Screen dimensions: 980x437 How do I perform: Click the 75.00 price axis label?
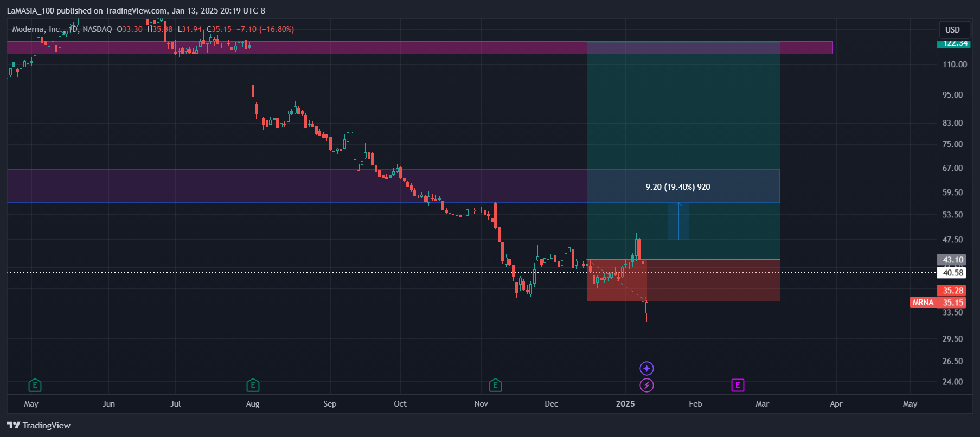953,144
